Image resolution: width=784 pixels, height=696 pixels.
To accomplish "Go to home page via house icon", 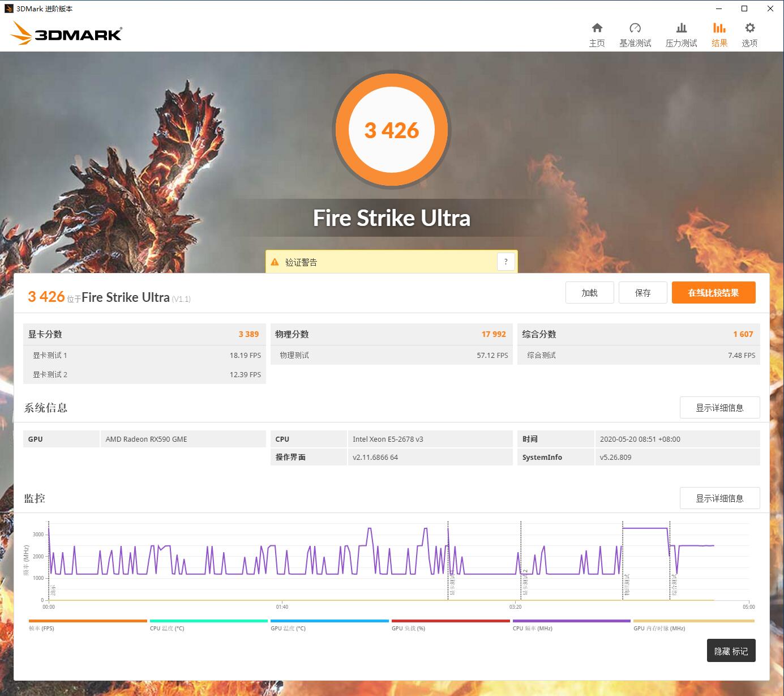I will click(597, 32).
